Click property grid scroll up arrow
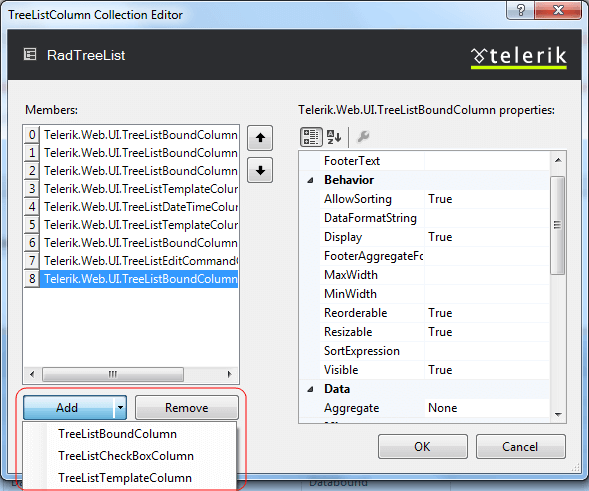This screenshot has height=491, width=589. 558,160
